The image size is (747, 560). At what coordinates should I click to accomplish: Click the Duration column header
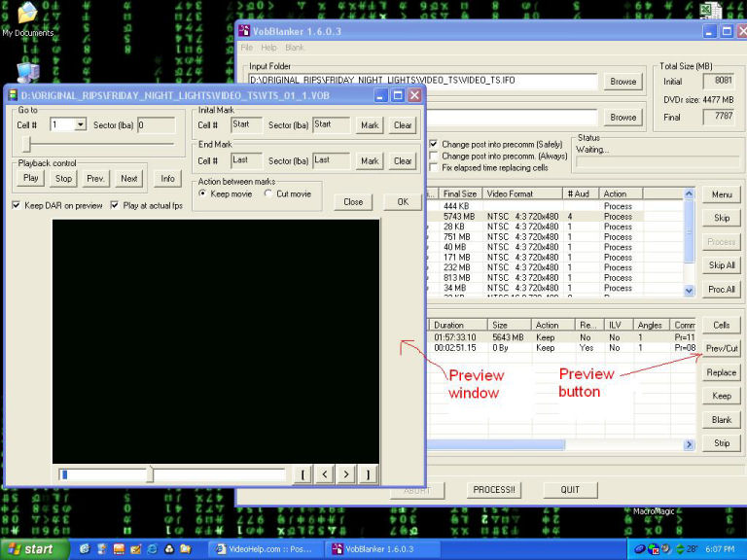click(458, 325)
